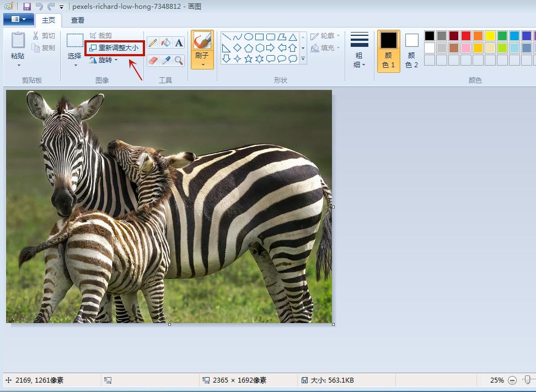
Task: Activate Color 1 (颜色 1) foreground selector
Action: click(x=388, y=51)
